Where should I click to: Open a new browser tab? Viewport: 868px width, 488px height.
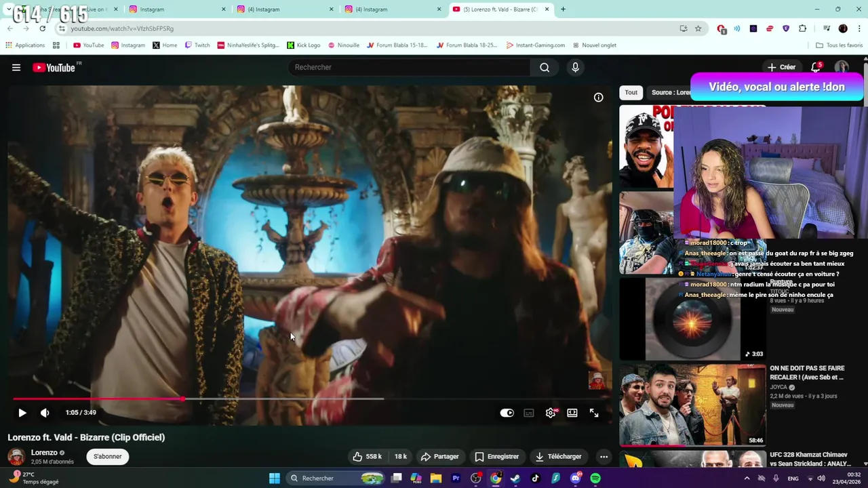tap(563, 9)
